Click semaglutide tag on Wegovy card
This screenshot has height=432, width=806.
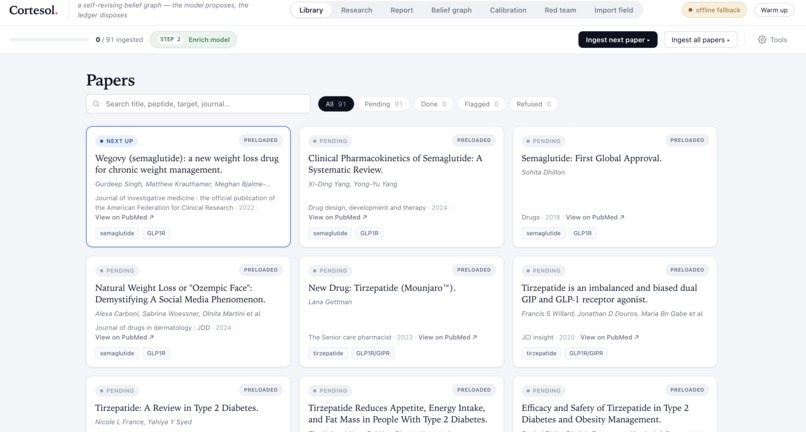click(x=117, y=233)
